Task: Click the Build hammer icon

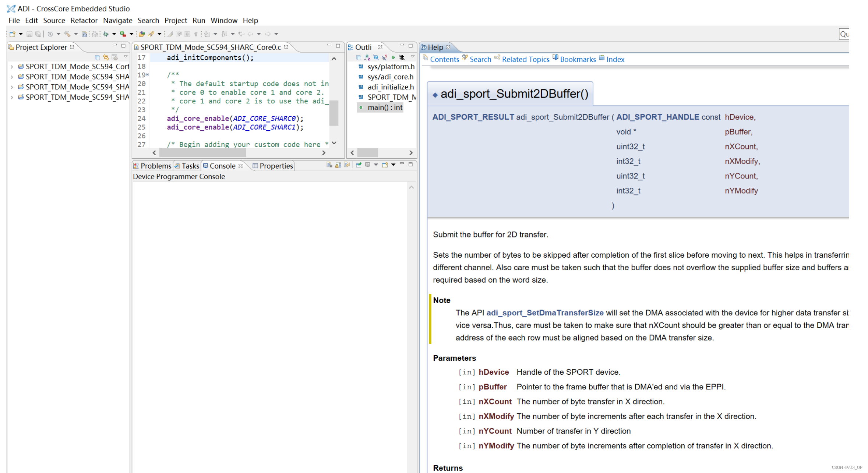Action: point(67,34)
